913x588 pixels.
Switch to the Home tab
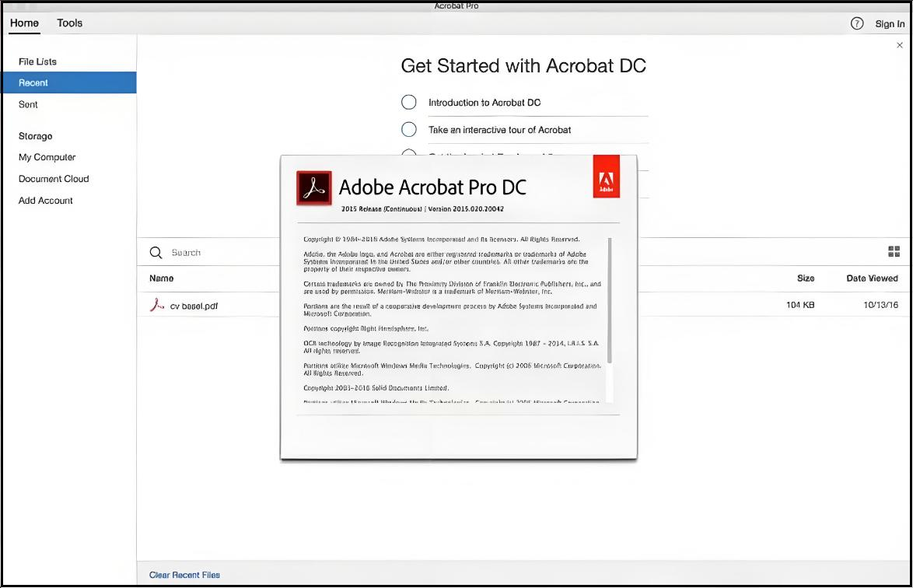coord(24,23)
